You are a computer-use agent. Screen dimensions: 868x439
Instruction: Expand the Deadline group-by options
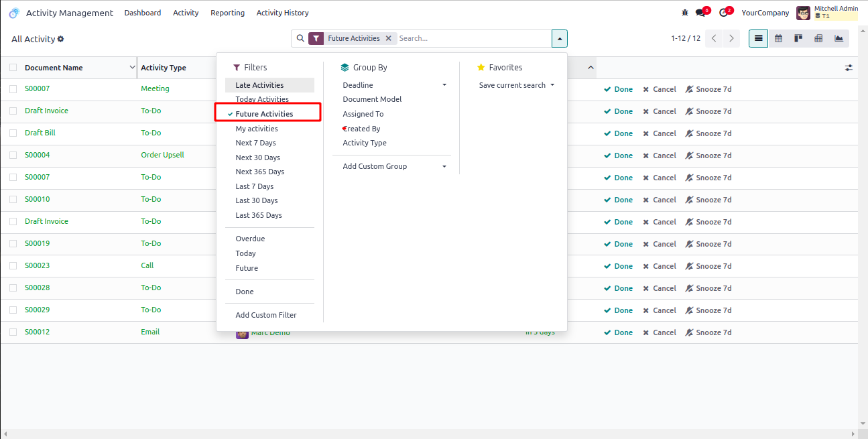[x=444, y=85]
